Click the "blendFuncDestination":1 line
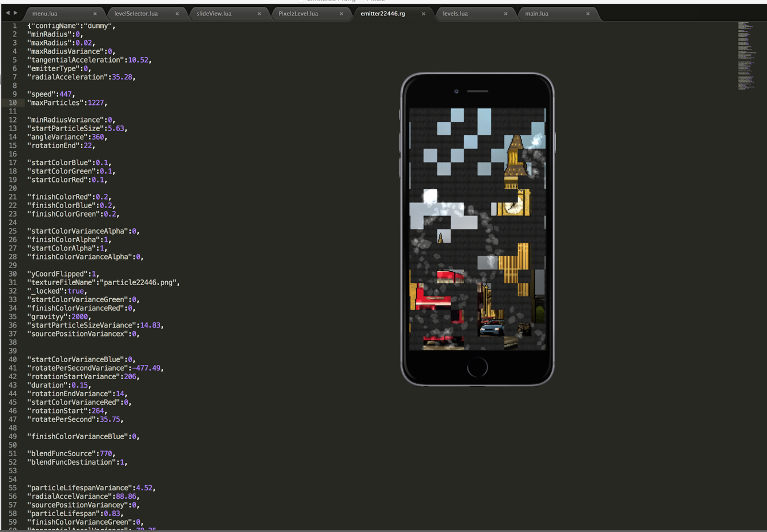This screenshot has height=532, width=767. [x=77, y=462]
